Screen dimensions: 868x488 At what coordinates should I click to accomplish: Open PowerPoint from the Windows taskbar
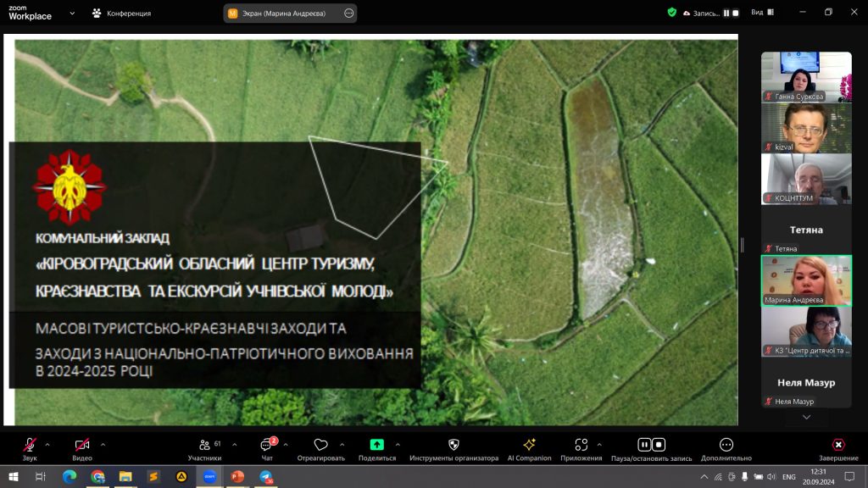tap(236, 477)
